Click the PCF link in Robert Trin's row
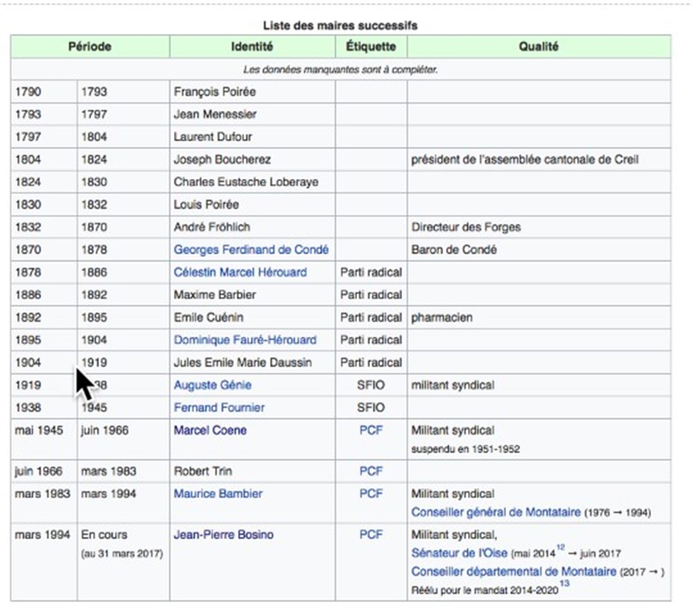Screen dimensions: 692x616 371,471
